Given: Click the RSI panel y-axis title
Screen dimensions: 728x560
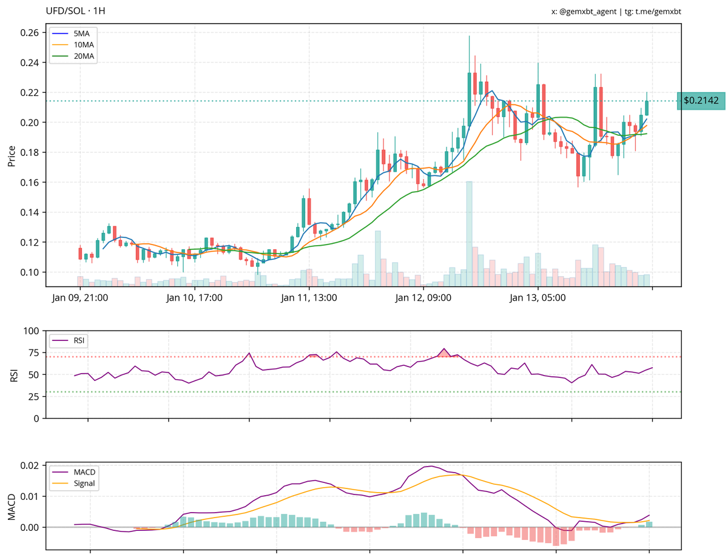Looking at the screenshot, I should (14, 375).
